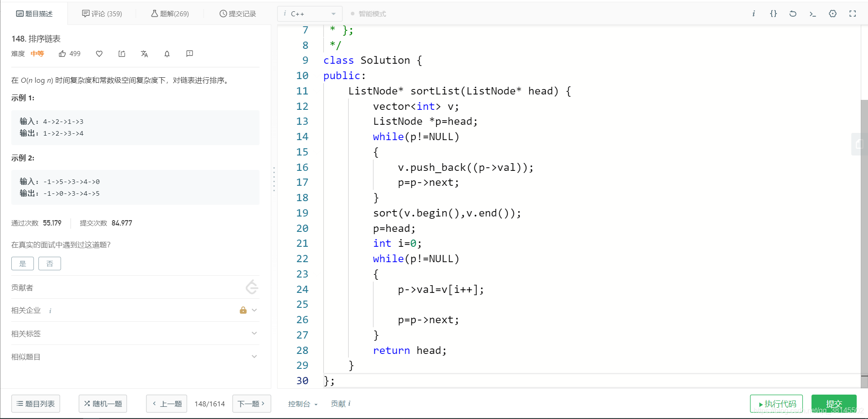
Task: Click the contributor logo icon
Action: pyautogui.click(x=252, y=287)
